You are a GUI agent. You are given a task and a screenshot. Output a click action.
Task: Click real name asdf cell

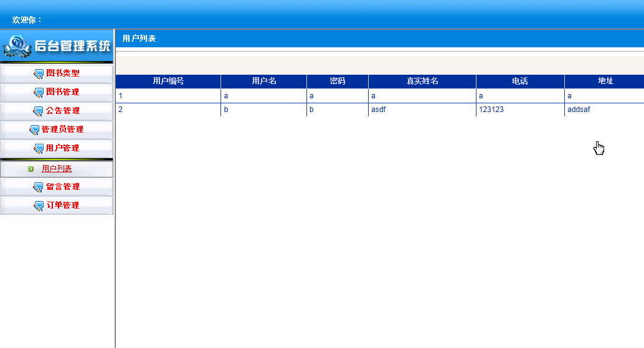[x=422, y=110]
